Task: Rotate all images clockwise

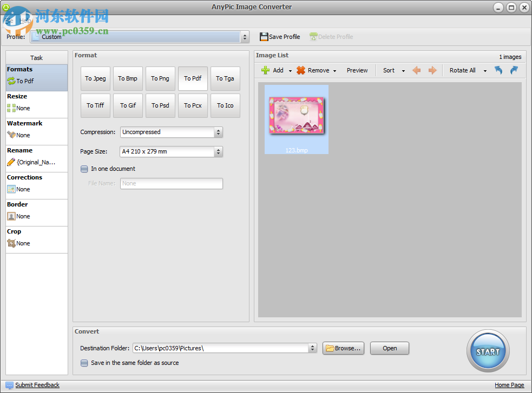Action: tap(513, 70)
